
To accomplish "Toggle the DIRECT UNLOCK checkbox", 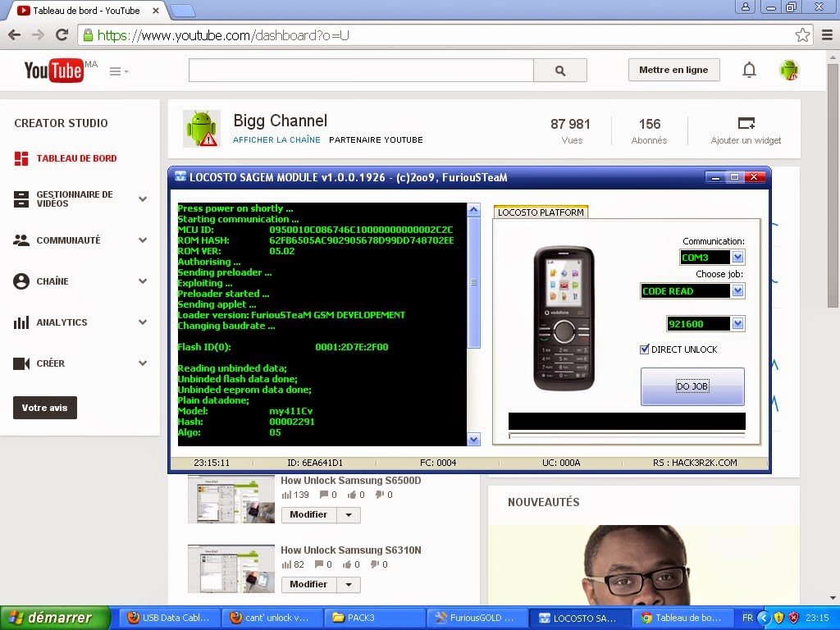I will pos(645,349).
